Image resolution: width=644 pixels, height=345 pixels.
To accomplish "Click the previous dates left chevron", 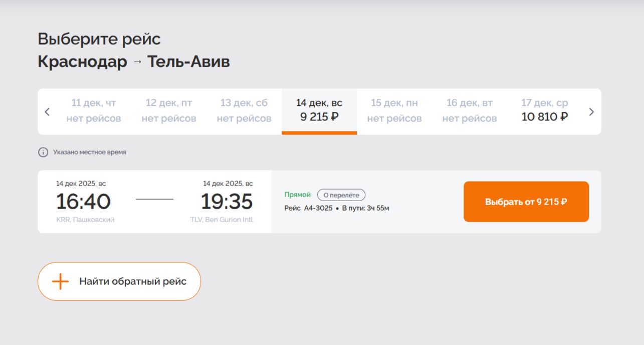I will [x=47, y=112].
